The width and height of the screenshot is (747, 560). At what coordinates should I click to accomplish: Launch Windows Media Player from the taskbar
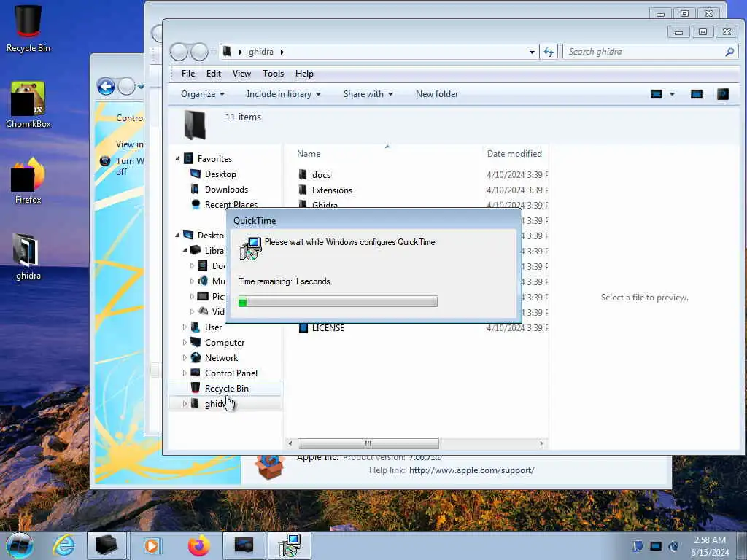pos(152,545)
